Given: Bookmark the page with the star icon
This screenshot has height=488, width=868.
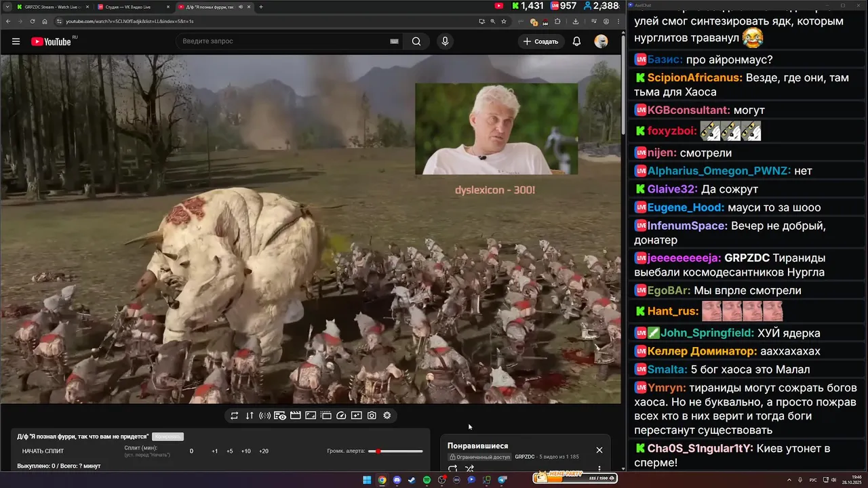Looking at the screenshot, I should pos(504,22).
